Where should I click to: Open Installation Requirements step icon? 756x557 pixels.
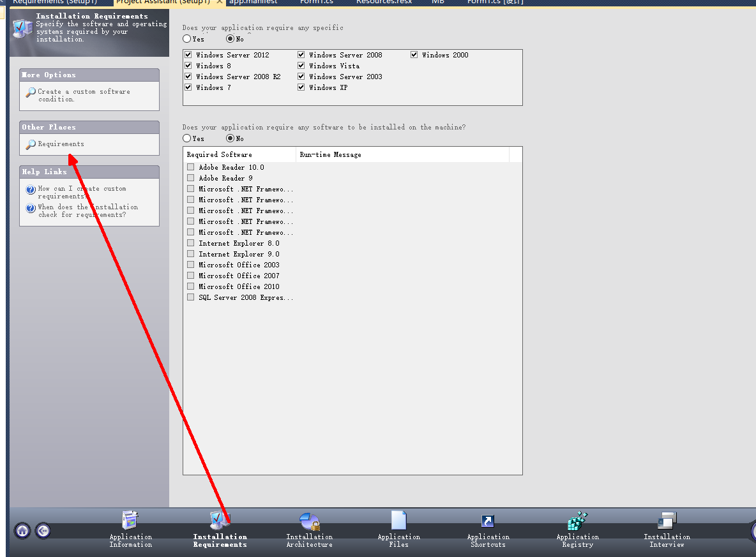pos(220,521)
